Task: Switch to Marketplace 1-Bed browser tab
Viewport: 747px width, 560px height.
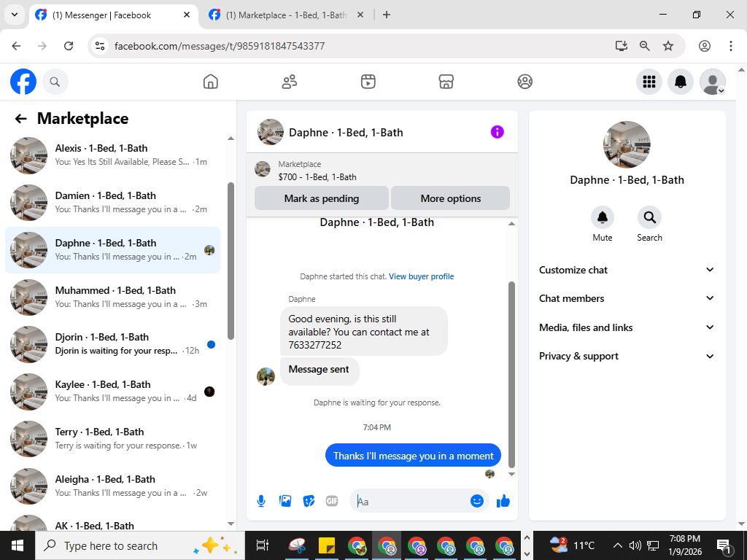Action: [285, 15]
